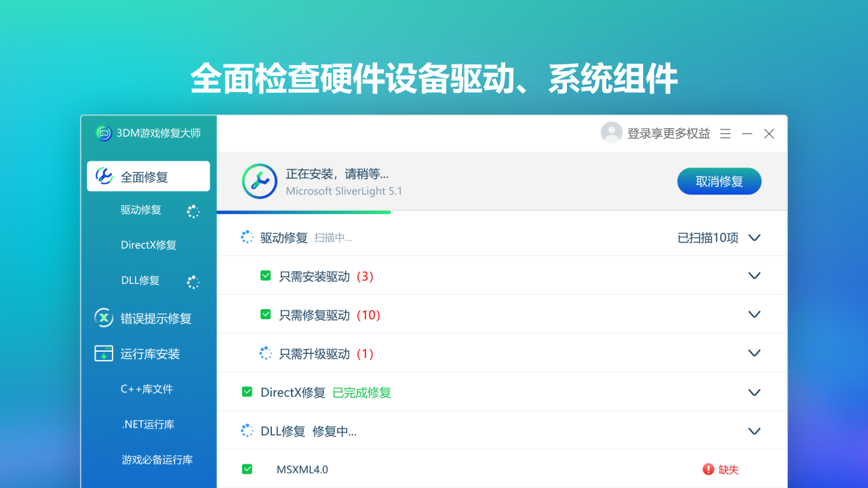Expand the 驱动修复 scan results row
Screen dimensions: 868x488
click(754, 237)
